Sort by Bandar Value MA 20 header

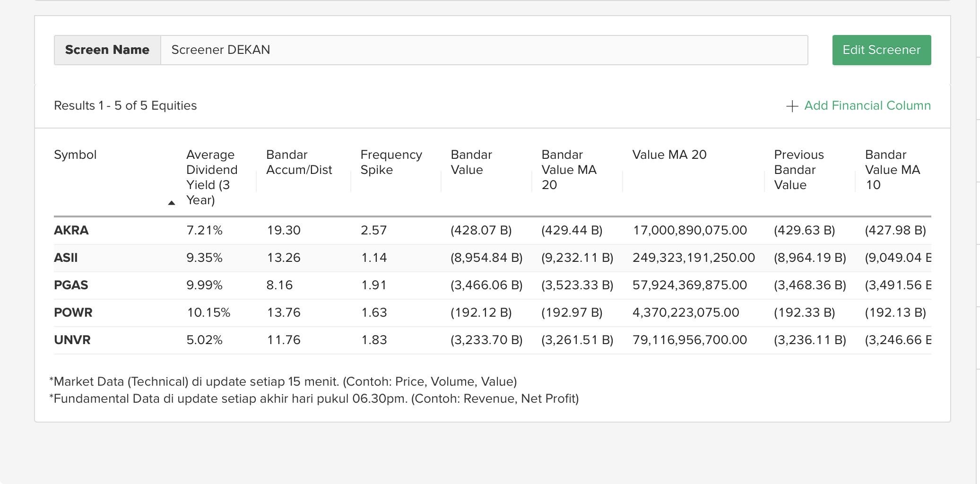[569, 170]
